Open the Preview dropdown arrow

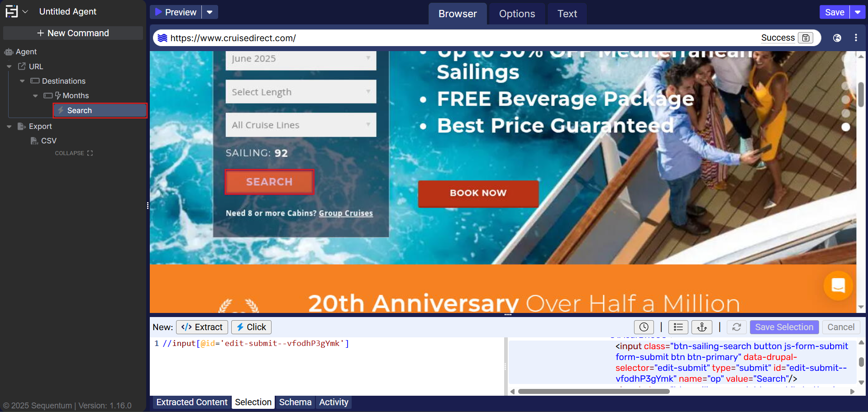point(210,12)
